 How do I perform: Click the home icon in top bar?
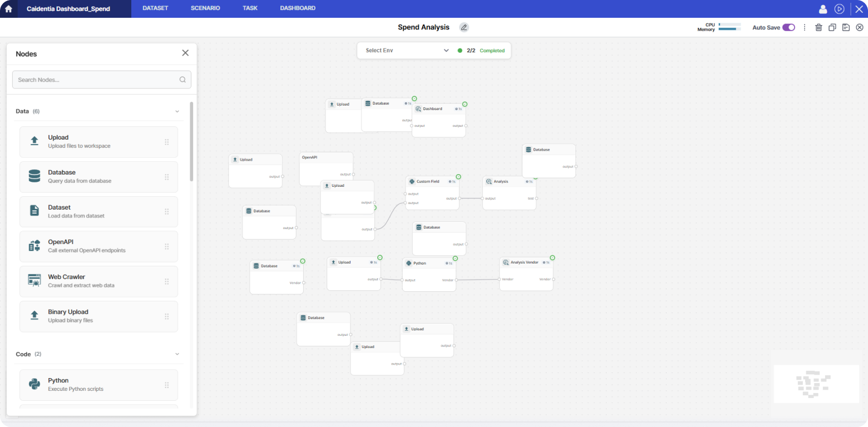tap(8, 9)
